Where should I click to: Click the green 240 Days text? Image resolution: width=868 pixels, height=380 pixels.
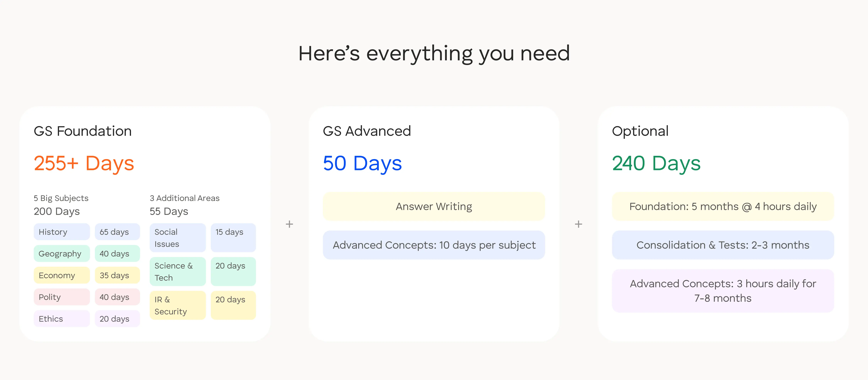[656, 164]
